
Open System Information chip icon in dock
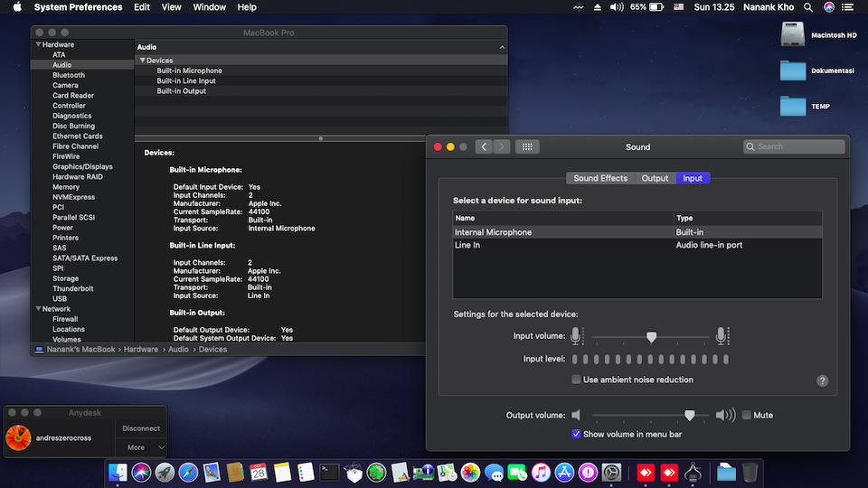(423, 473)
